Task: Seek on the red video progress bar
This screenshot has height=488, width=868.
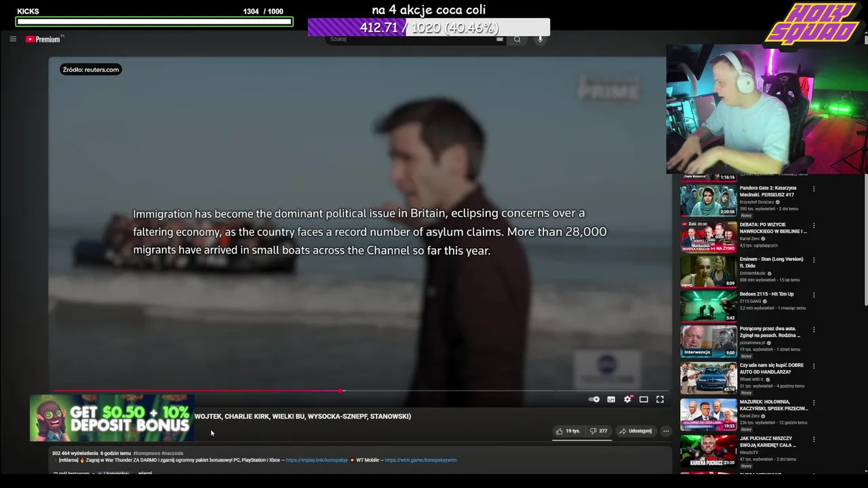Action: [359, 390]
